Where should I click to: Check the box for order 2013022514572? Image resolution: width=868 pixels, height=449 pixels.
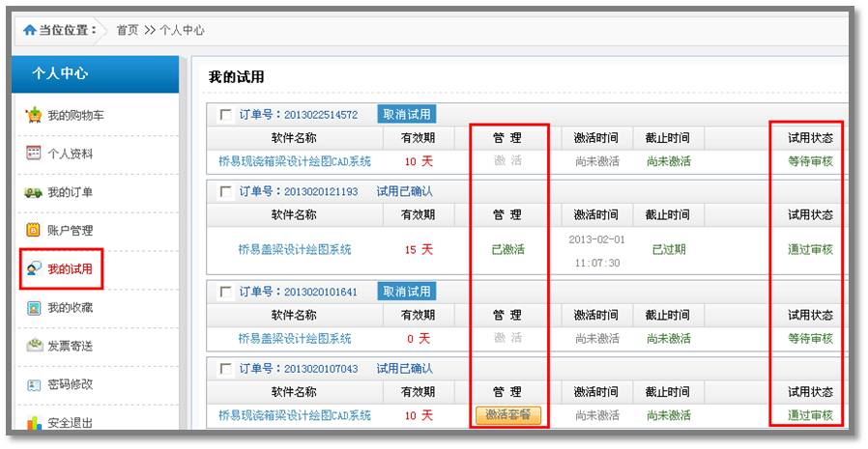tap(226, 115)
